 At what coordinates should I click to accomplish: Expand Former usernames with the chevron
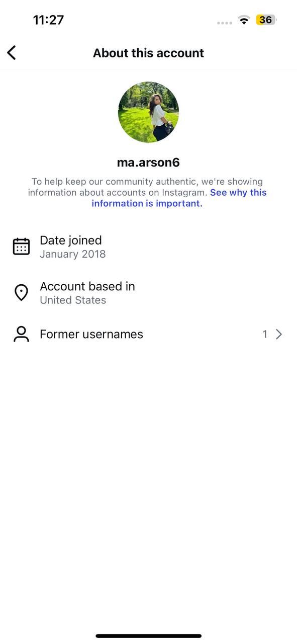coord(279,334)
